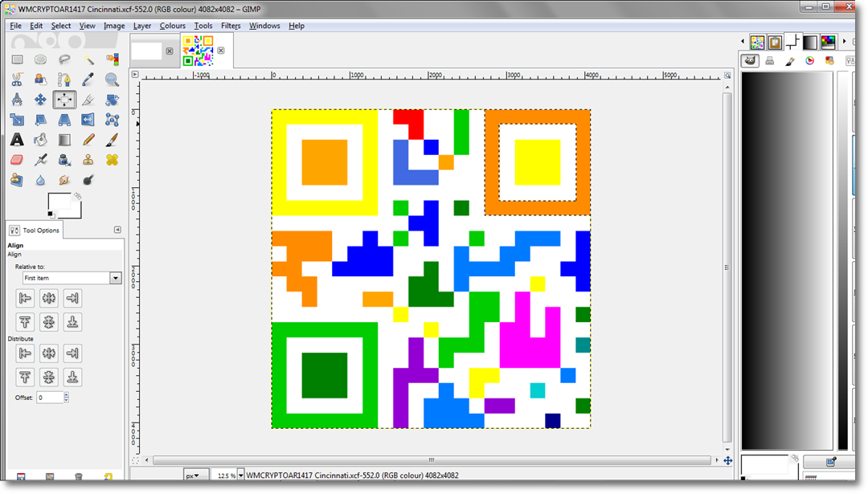Open the Palettes tab in right dock
The width and height of the screenshot is (868, 494).
coord(828,42)
